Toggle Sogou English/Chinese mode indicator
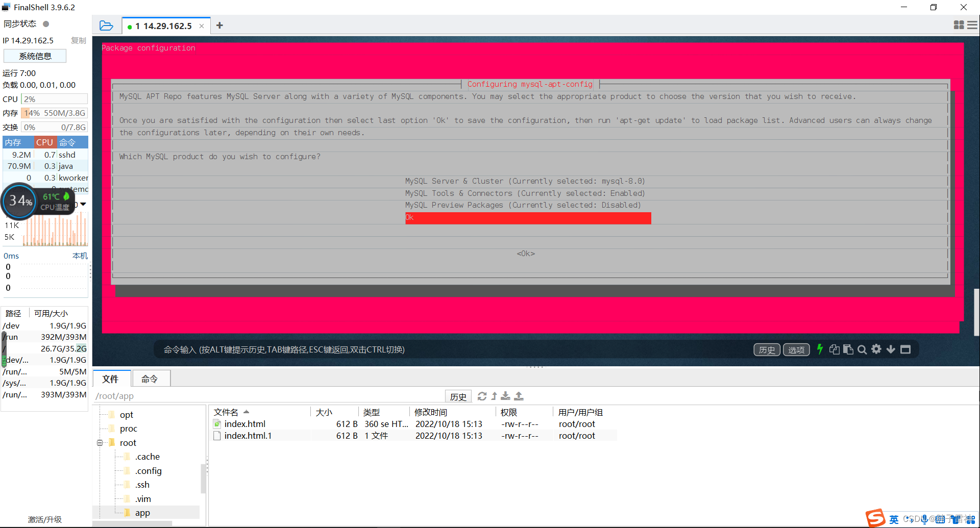Image resolution: width=980 pixels, height=528 pixels. click(894, 519)
